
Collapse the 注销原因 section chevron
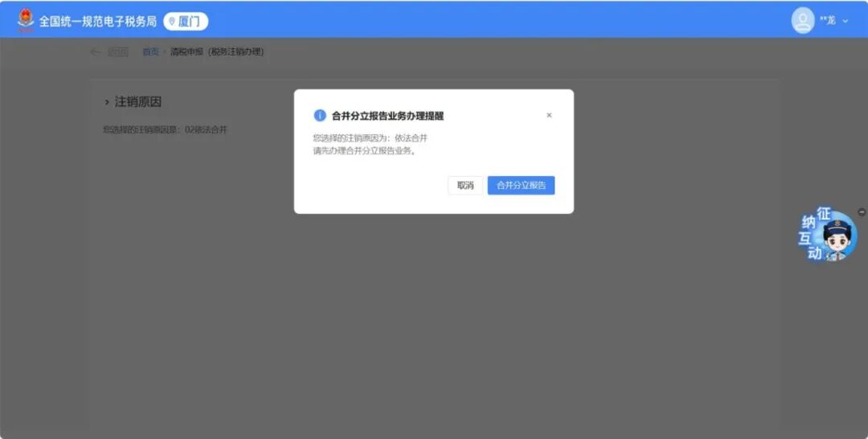pyautogui.click(x=107, y=102)
